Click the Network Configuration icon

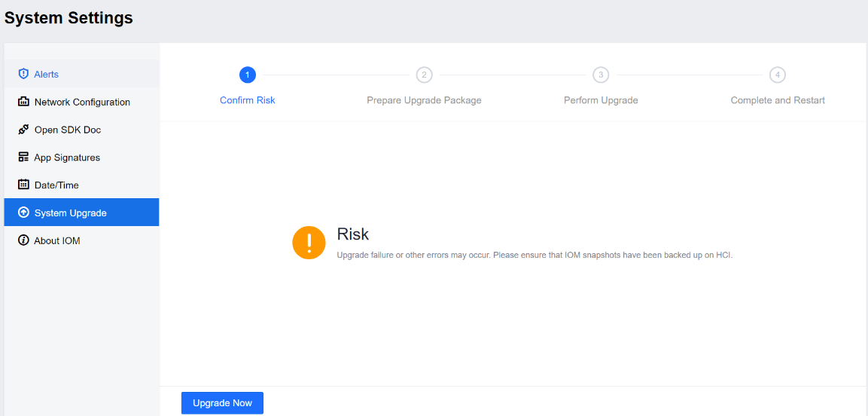point(23,102)
